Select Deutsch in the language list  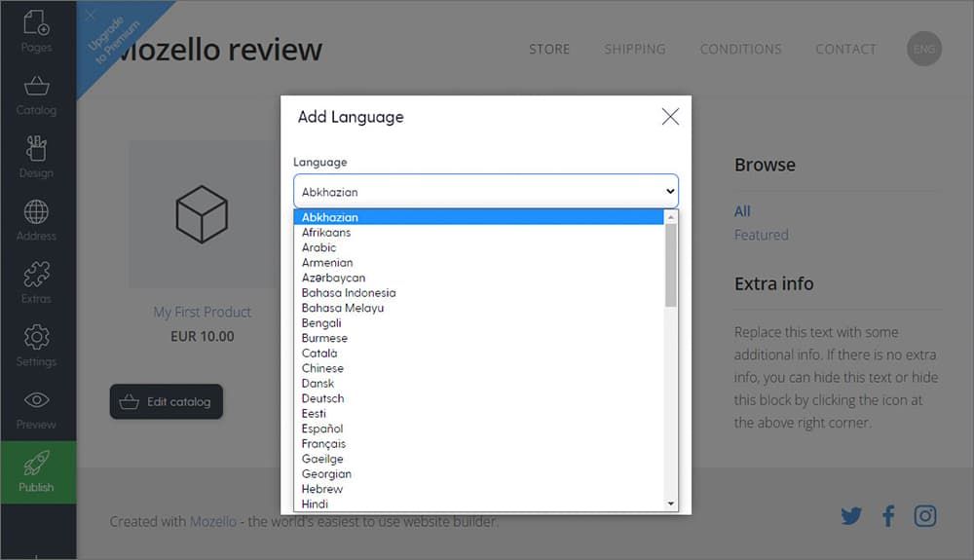pos(478,398)
